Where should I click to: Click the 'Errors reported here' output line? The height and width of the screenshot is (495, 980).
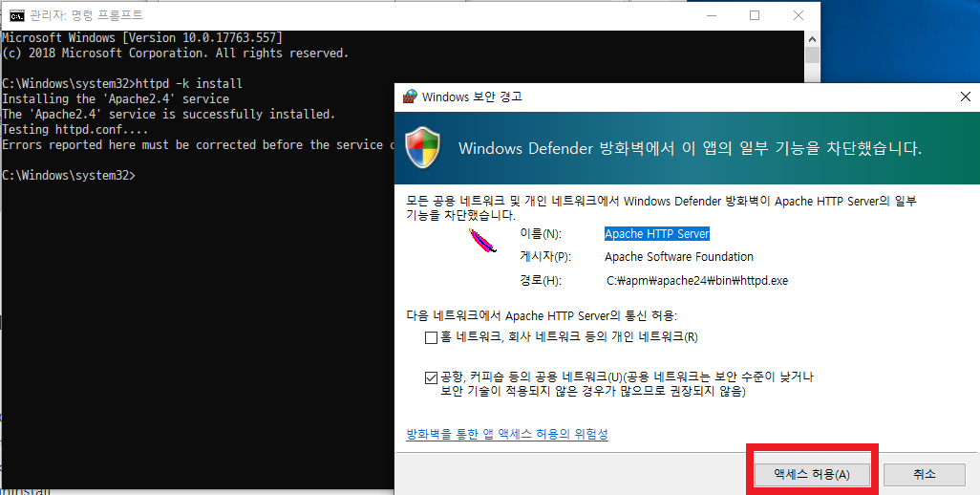coord(198,145)
